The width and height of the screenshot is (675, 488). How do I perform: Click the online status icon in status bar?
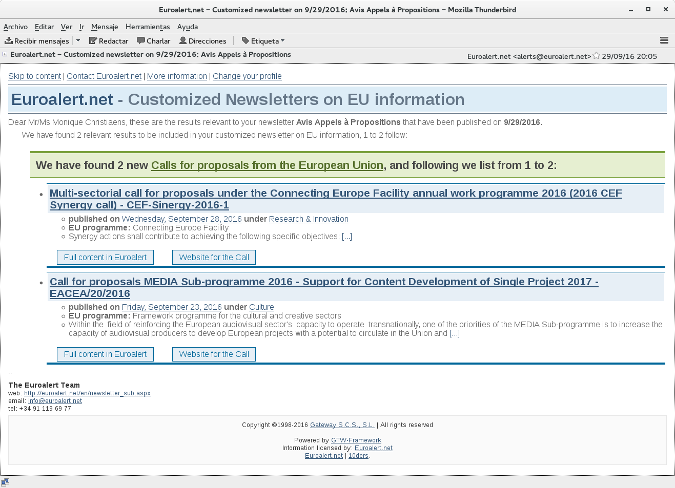(x=5, y=482)
